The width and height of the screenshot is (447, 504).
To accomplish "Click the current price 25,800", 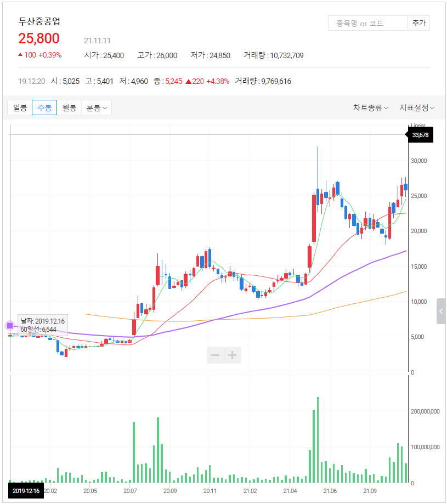I will point(39,38).
